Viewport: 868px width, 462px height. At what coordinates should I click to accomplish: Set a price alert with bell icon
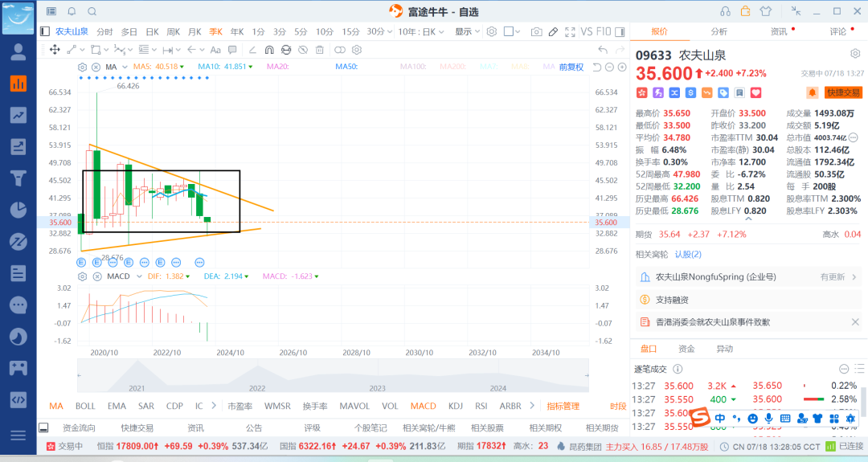(x=812, y=92)
